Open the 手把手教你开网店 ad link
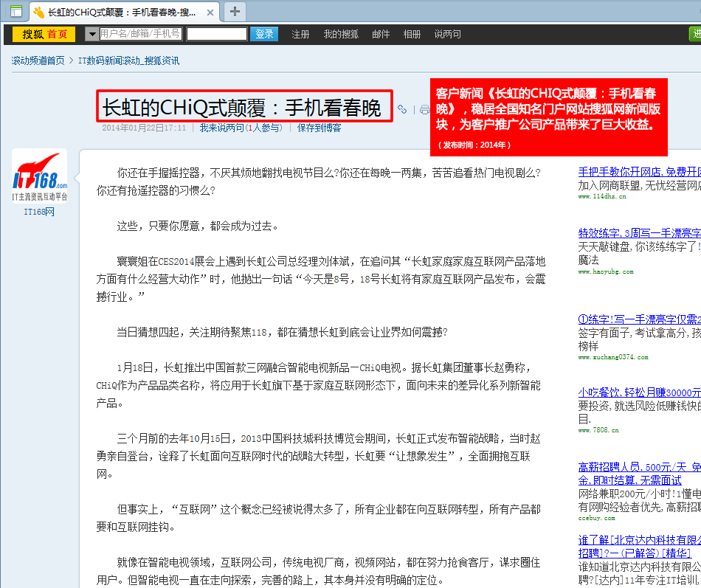The image size is (701, 588). pos(639,171)
